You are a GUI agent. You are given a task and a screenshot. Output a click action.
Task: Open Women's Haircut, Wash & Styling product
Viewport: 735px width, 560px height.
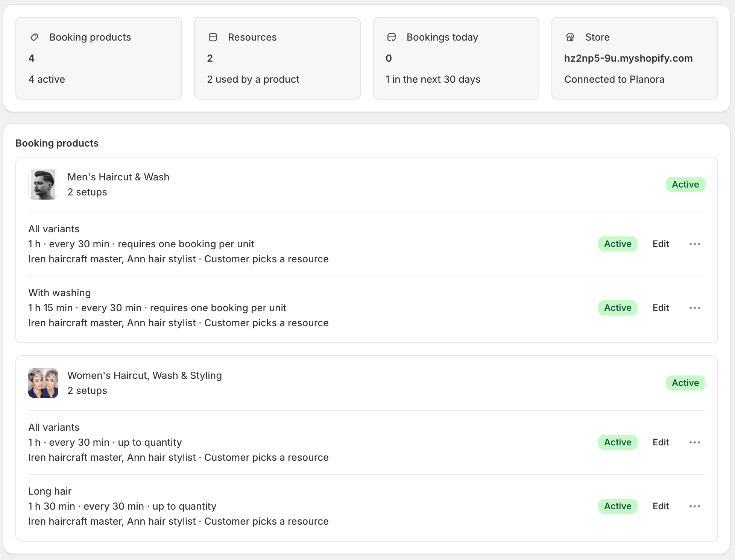coord(144,375)
